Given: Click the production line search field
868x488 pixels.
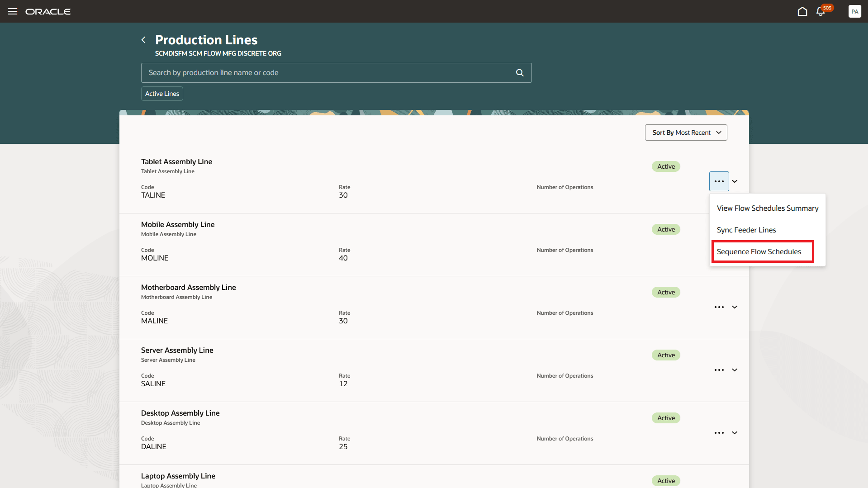Looking at the screenshot, I should (317, 72).
